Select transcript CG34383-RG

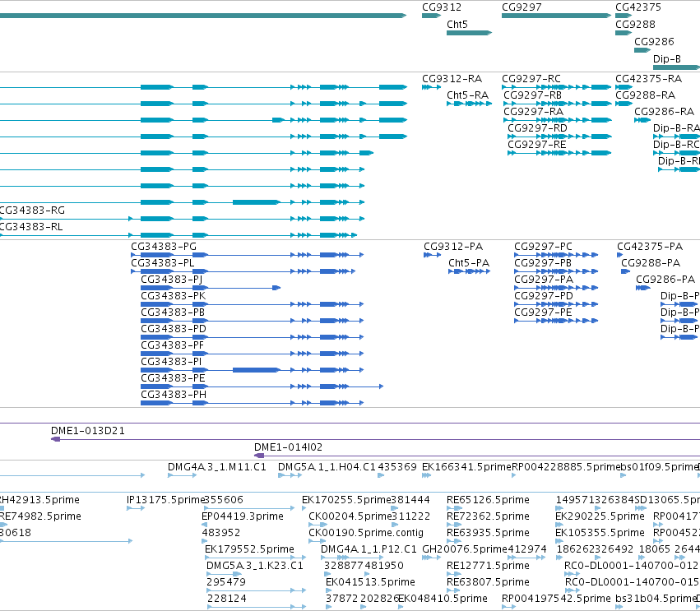click(32, 211)
